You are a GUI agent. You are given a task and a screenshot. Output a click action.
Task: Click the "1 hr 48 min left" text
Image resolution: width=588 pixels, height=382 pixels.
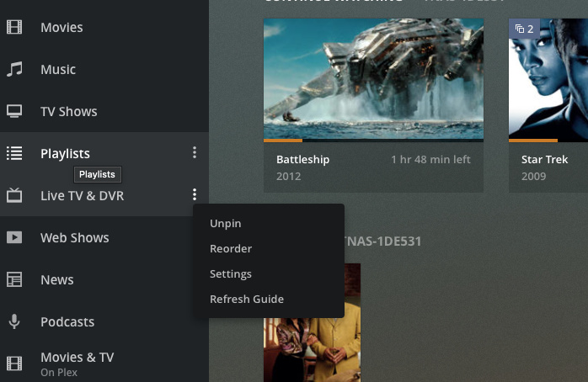[x=430, y=160]
